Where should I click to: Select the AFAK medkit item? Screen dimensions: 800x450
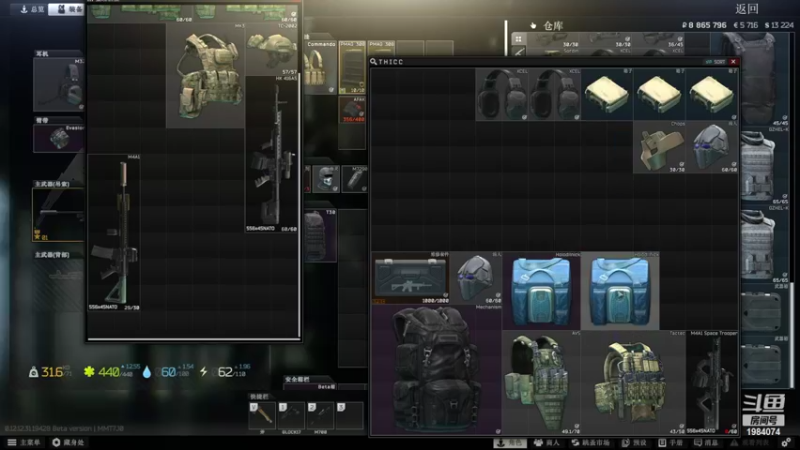tap(352, 110)
